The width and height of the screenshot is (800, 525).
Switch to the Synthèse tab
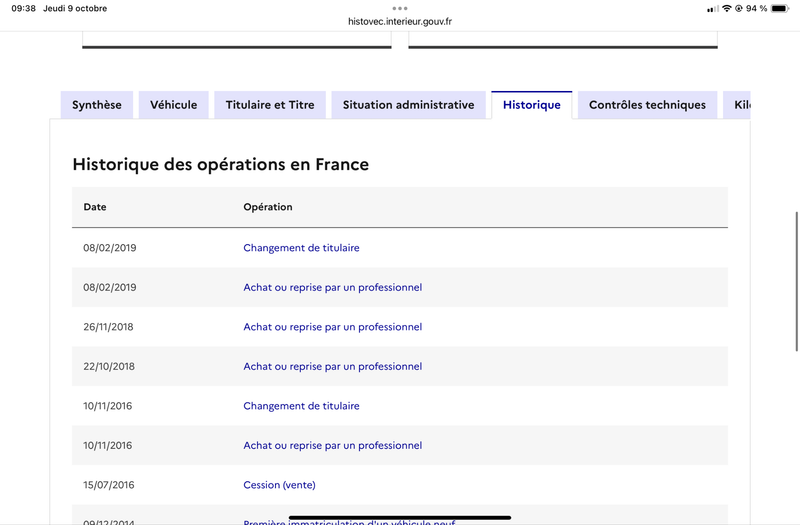pos(97,105)
